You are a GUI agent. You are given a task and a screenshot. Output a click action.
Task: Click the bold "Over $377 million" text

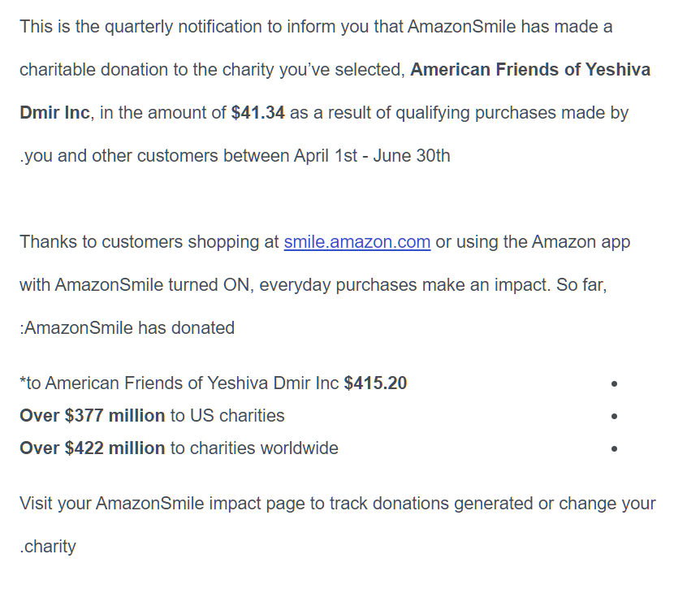(92, 416)
